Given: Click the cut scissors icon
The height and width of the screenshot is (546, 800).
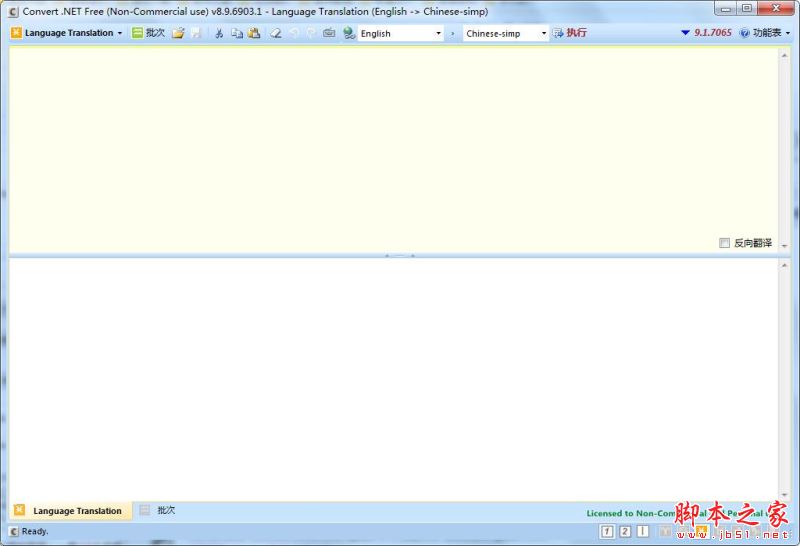Looking at the screenshot, I should (x=219, y=33).
